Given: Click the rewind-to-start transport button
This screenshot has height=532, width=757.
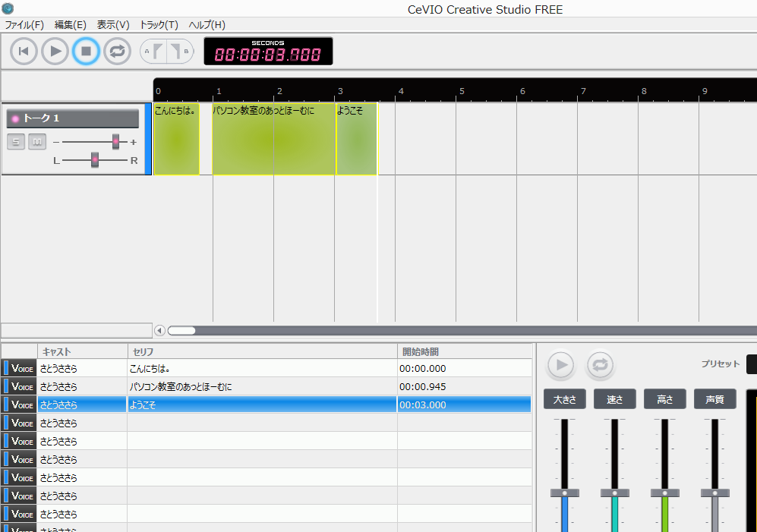Looking at the screenshot, I should pos(24,51).
